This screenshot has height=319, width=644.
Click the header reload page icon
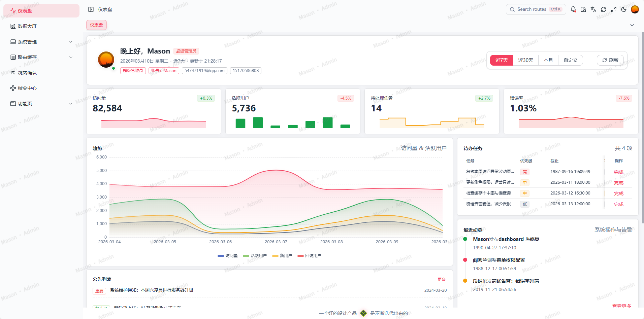(604, 9)
